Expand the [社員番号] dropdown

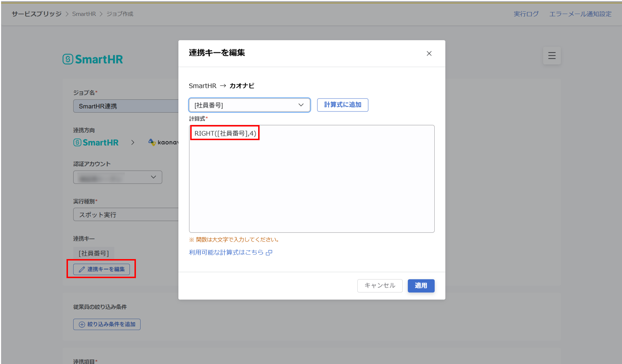(x=250, y=105)
